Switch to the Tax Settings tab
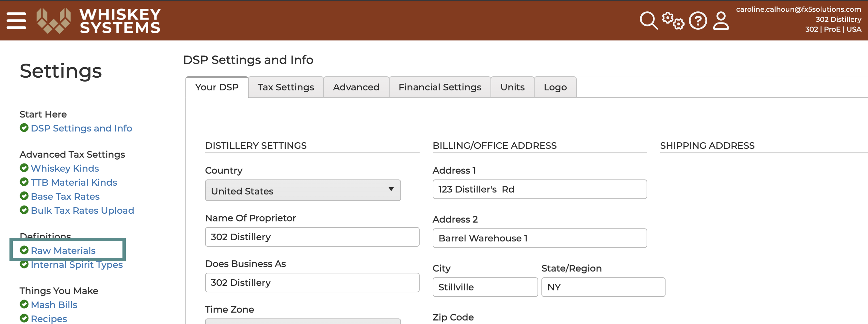Image resolution: width=868 pixels, height=324 pixels. (285, 87)
